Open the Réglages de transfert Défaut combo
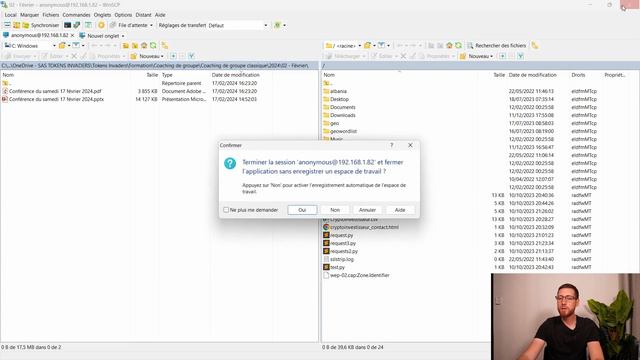The height and width of the screenshot is (360, 640). coord(238,25)
